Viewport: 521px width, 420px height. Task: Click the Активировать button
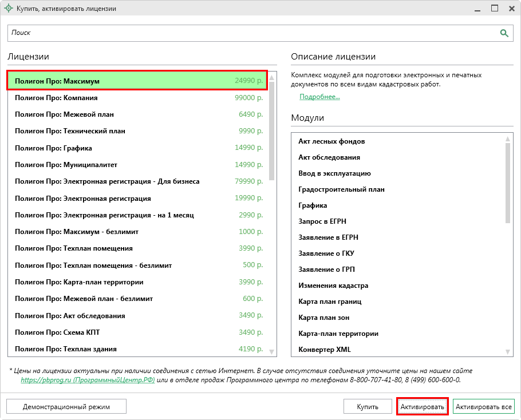(423, 406)
